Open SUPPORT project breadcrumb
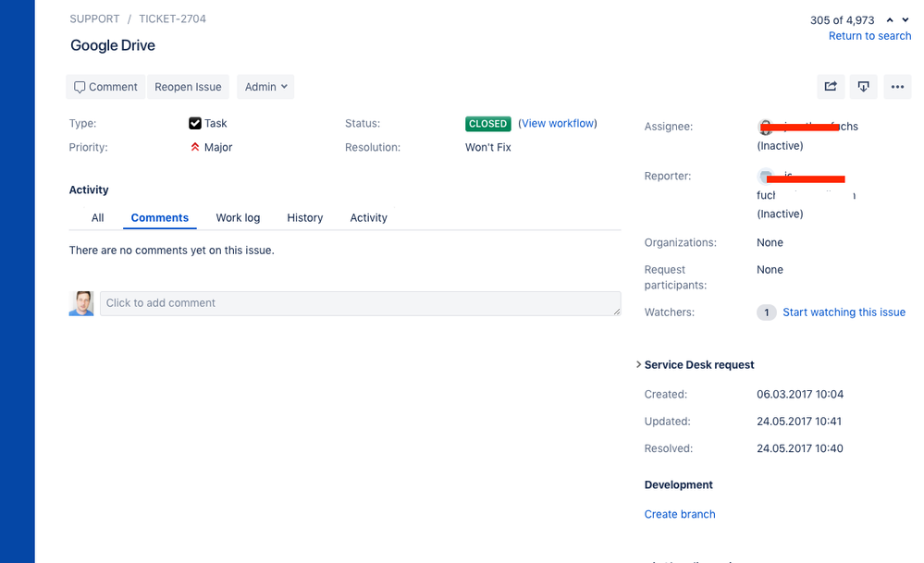 94,18
